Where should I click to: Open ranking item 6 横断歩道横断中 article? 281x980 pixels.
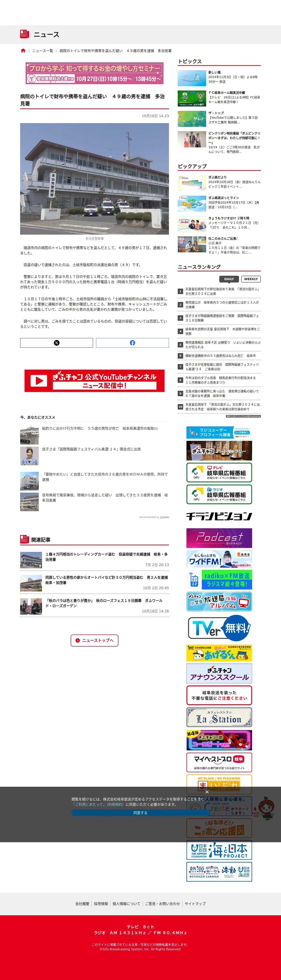pos(219,356)
